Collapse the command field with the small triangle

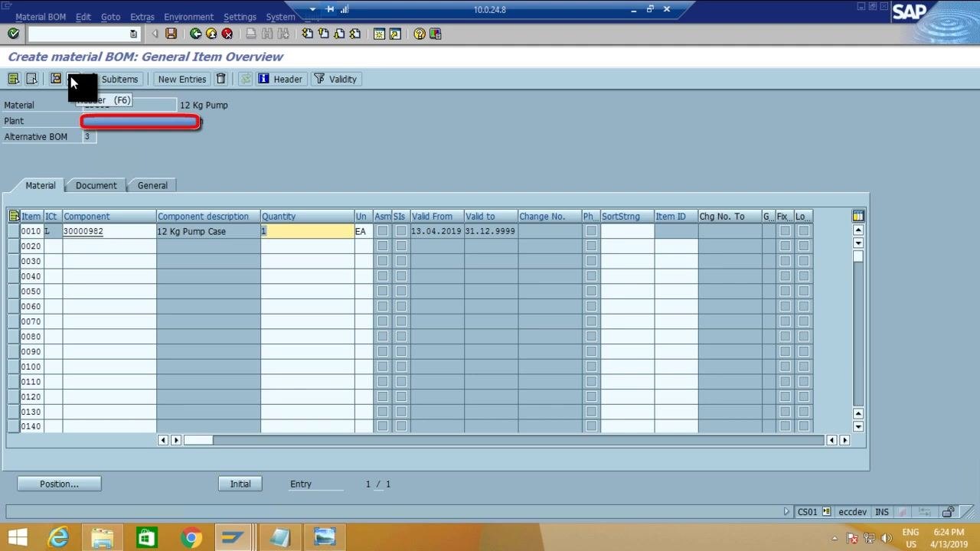tap(155, 34)
